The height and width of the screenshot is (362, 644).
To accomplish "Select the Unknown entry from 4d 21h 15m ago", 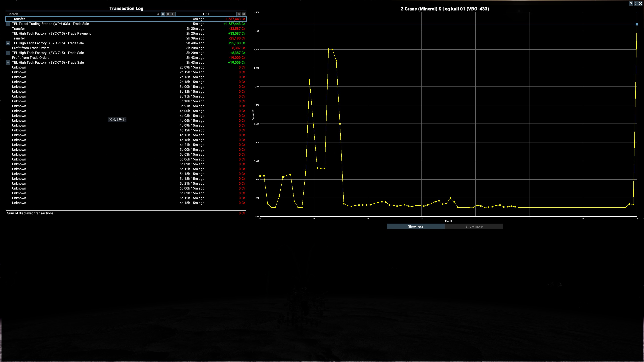I will [x=126, y=145].
